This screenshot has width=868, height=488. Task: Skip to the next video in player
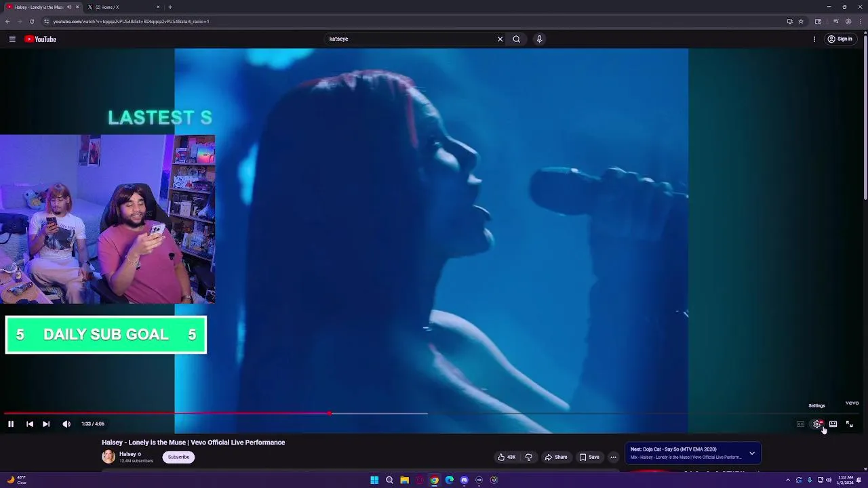[x=46, y=424]
